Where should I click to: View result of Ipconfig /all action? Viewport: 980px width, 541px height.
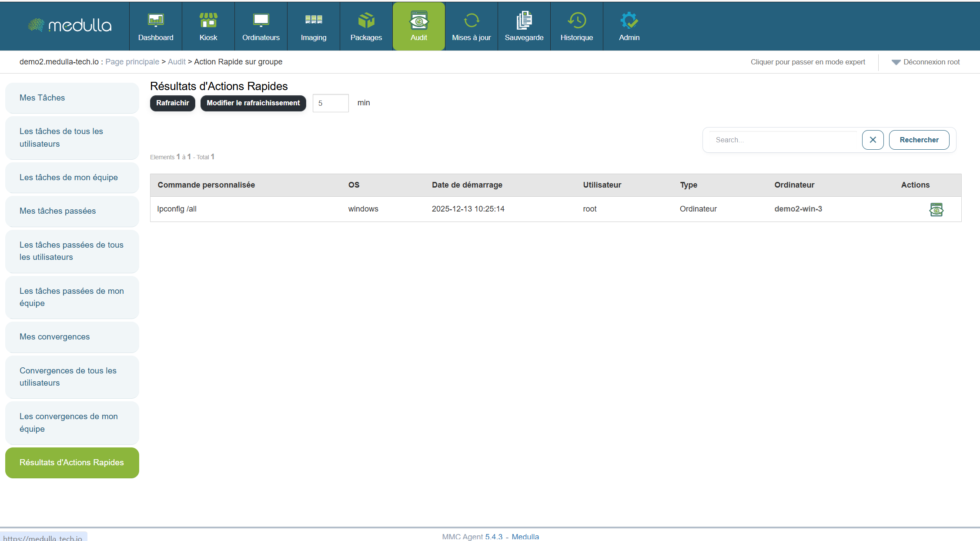(x=936, y=210)
